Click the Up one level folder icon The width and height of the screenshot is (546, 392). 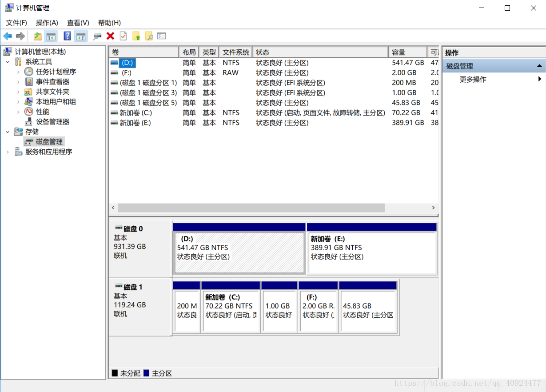click(x=38, y=36)
